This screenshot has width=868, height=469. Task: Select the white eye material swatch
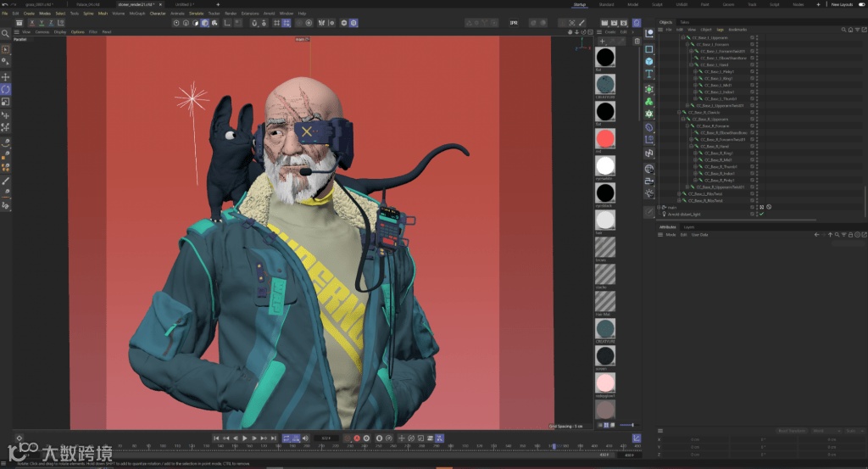pyautogui.click(x=605, y=165)
